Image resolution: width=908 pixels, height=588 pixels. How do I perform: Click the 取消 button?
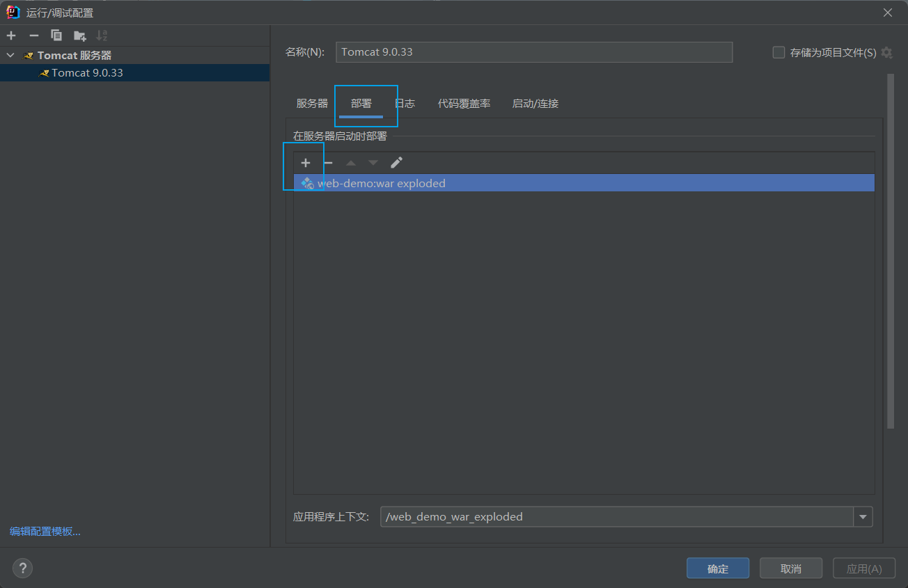(x=791, y=569)
